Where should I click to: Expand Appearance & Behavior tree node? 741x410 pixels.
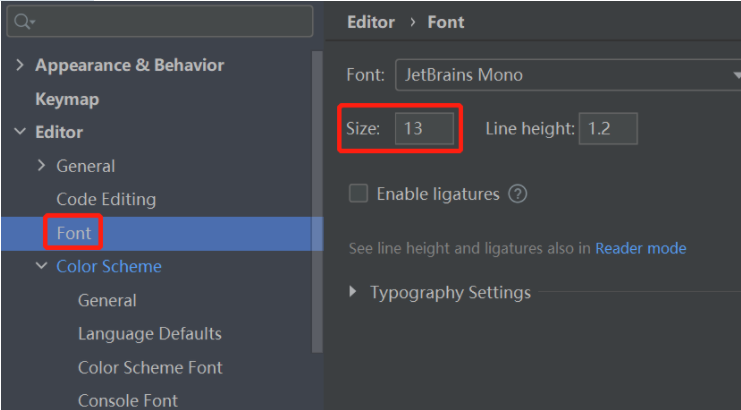pyautogui.click(x=20, y=65)
